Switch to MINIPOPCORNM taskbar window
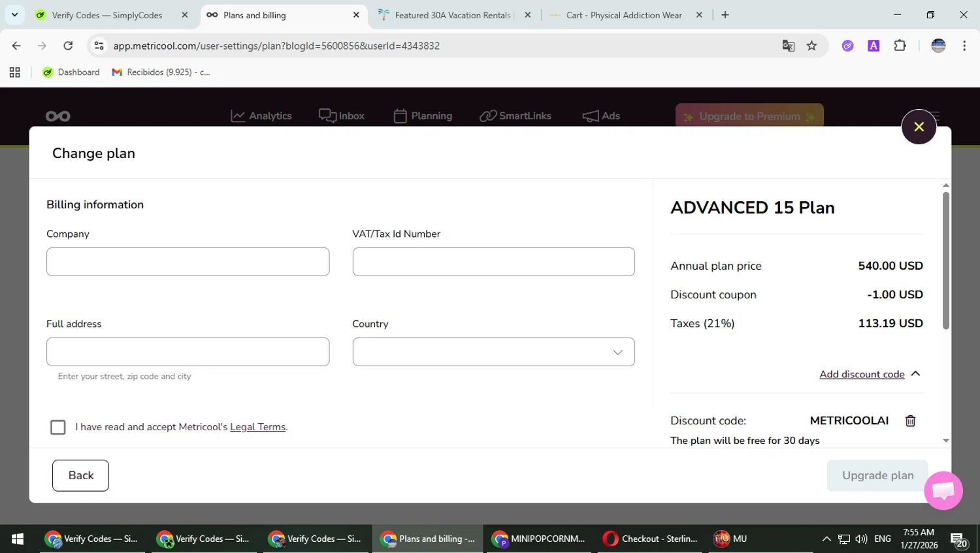This screenshot has width=980, height=553. pyautogui.click(x=540, y=539)
